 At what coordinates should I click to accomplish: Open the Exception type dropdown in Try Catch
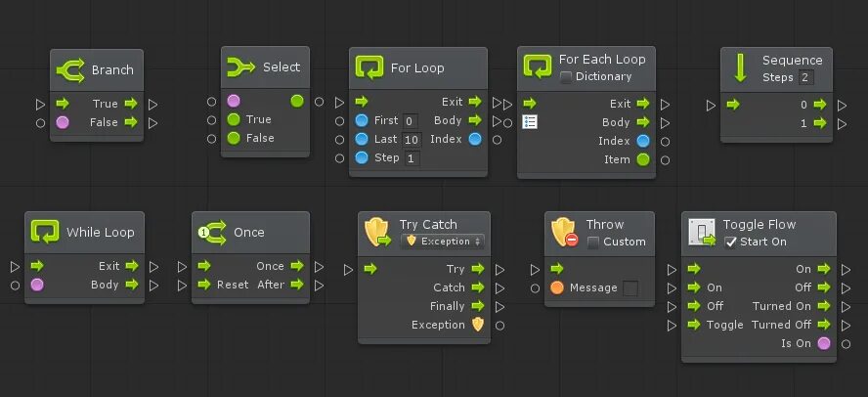pos(442,242)
